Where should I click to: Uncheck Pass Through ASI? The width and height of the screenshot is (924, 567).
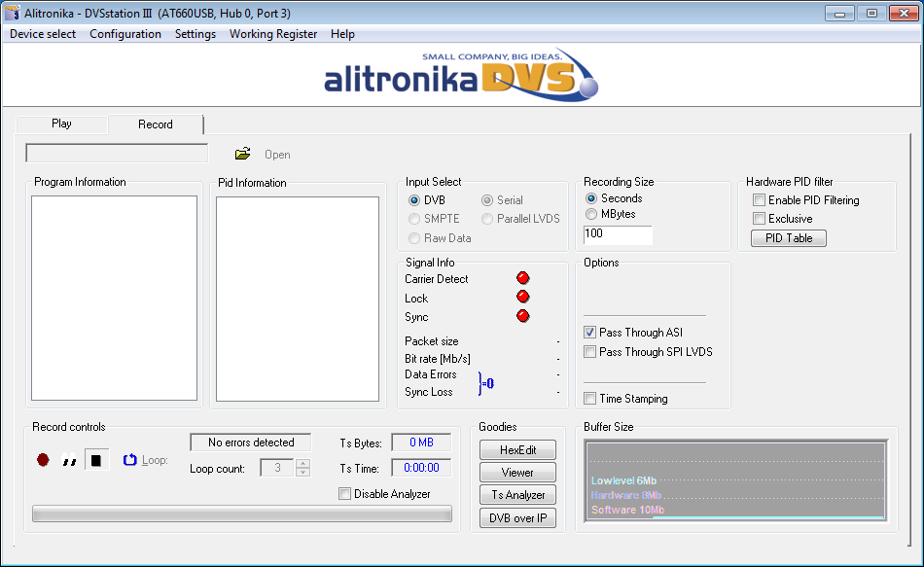590,333
